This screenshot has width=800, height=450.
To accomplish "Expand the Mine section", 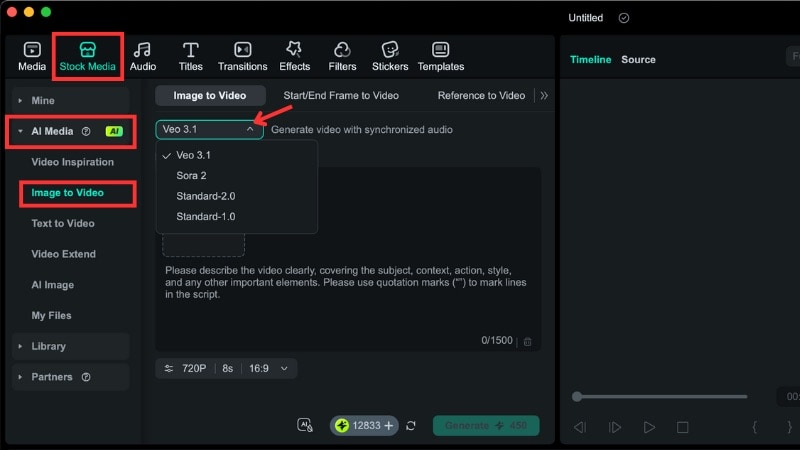I will [20, 101].
